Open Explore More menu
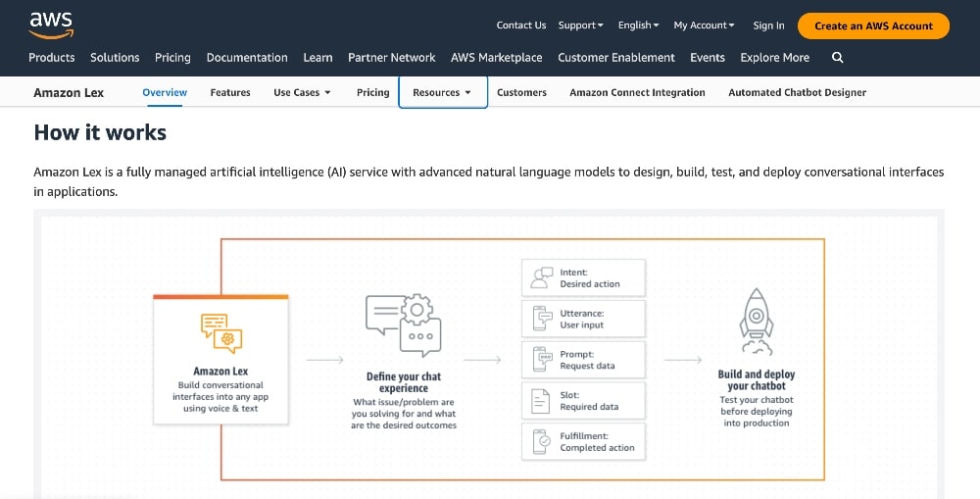 pos(774,58)
